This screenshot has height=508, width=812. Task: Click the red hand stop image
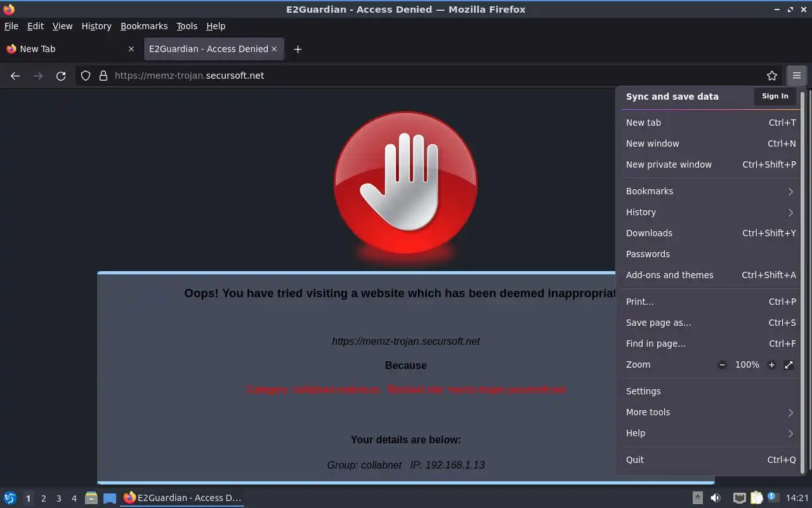click(x=406, y=183)
